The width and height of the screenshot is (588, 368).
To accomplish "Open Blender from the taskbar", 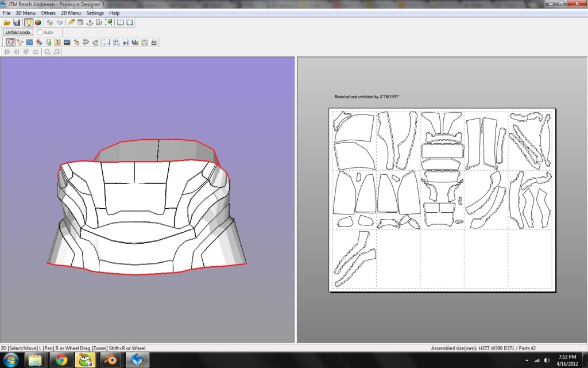I will point(111,360).
